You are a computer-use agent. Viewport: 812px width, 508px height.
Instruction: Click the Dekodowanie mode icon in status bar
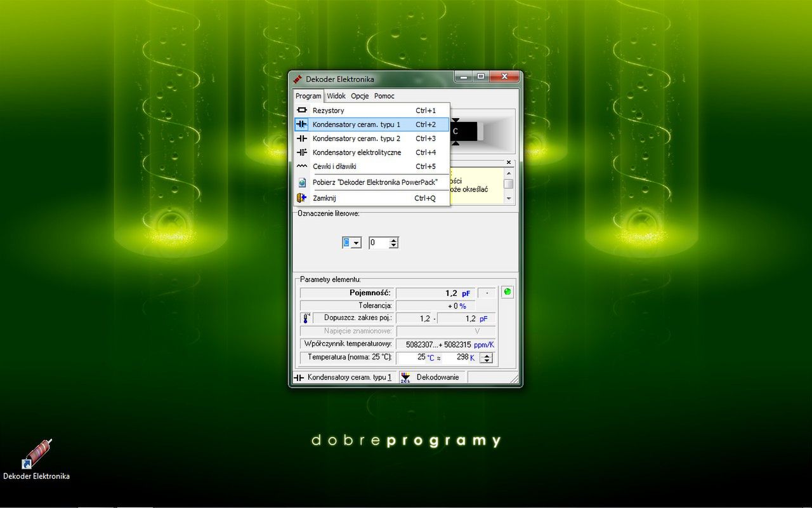click(406, 377)
